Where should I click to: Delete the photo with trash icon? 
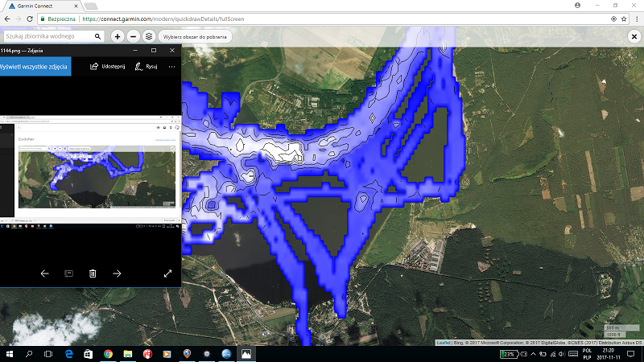pyautogui.click(x=93, y=274)
